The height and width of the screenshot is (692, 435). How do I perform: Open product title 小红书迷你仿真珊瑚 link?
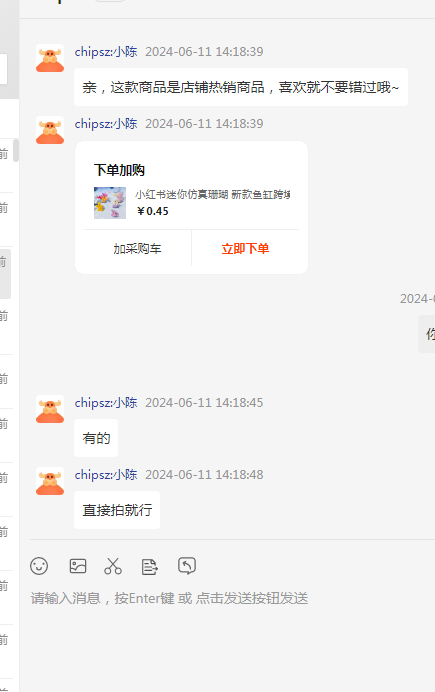213,194
